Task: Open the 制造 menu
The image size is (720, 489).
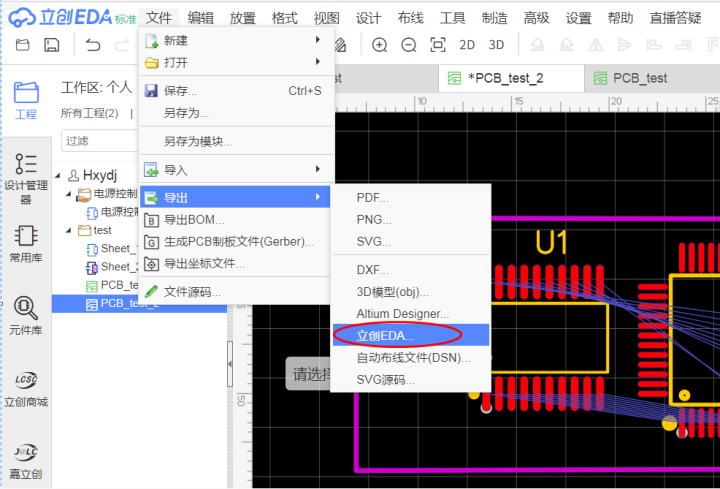Action: (495, 18)
